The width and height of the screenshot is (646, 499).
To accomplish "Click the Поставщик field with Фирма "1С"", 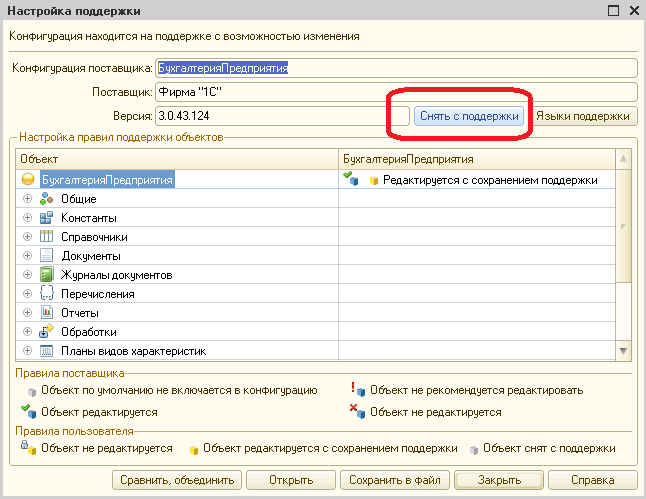I will (x=396, y=92).
